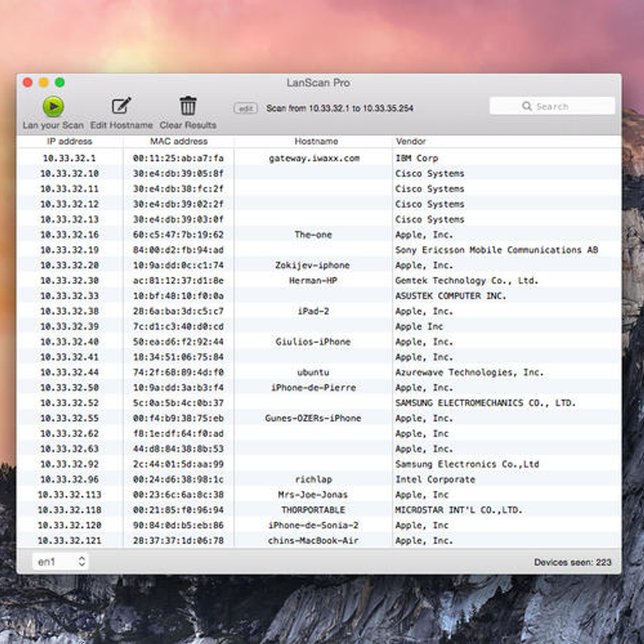The height and width of the screenshot is (644, 644).
Task: Select hostname Mrs-Joe-Jonas
Action: 313,495
